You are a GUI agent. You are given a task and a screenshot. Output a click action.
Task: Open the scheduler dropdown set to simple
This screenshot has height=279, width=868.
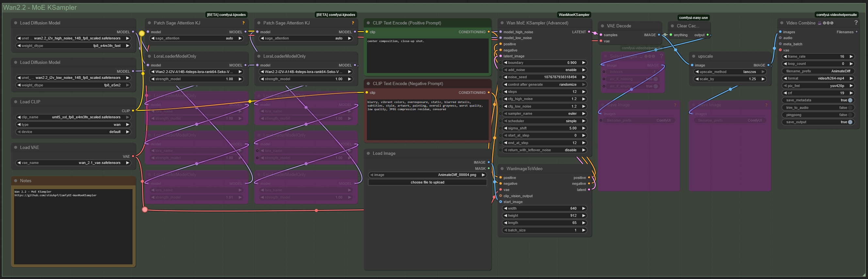pos(544,121)
